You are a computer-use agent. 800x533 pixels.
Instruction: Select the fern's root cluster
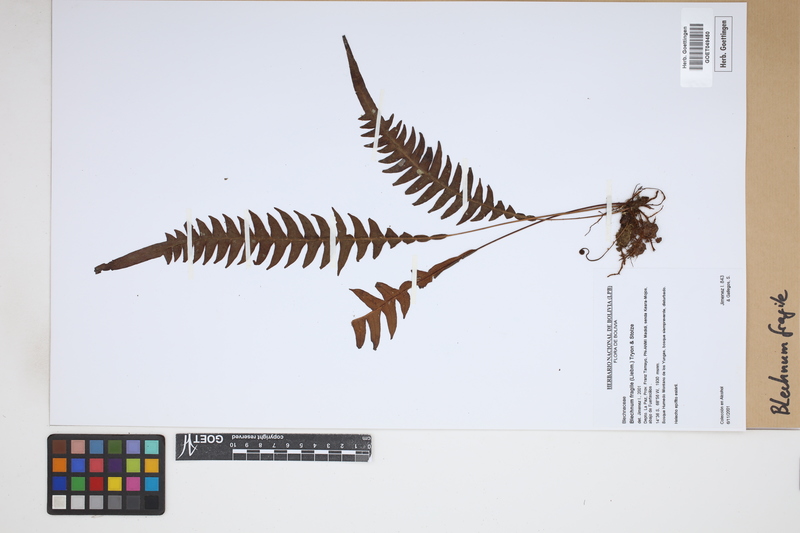636,227
